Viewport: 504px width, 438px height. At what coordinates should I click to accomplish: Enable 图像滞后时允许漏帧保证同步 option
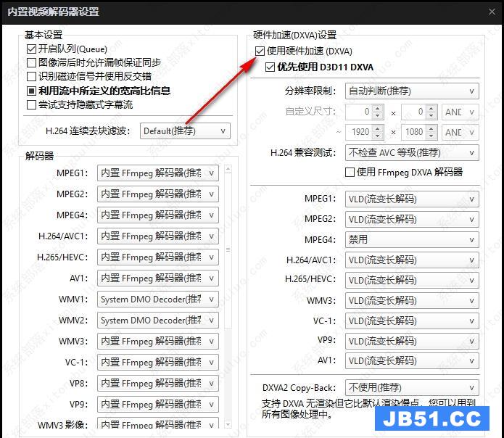pyautogui.click(x=31, y=62)
